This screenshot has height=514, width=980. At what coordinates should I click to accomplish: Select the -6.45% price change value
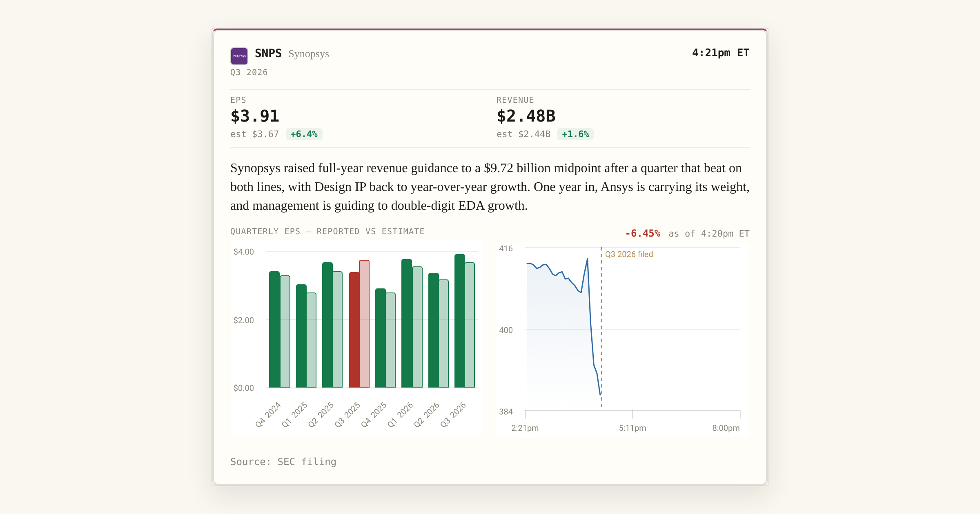643,233
